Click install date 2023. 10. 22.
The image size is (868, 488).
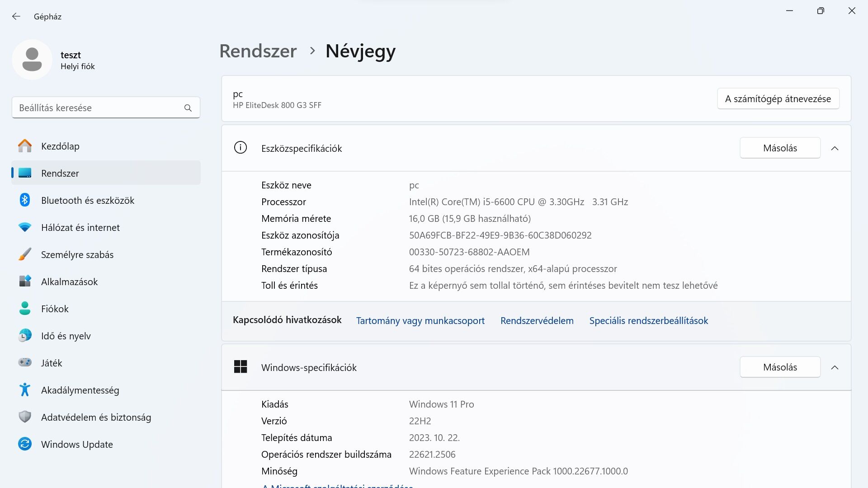tap(434, 438)
